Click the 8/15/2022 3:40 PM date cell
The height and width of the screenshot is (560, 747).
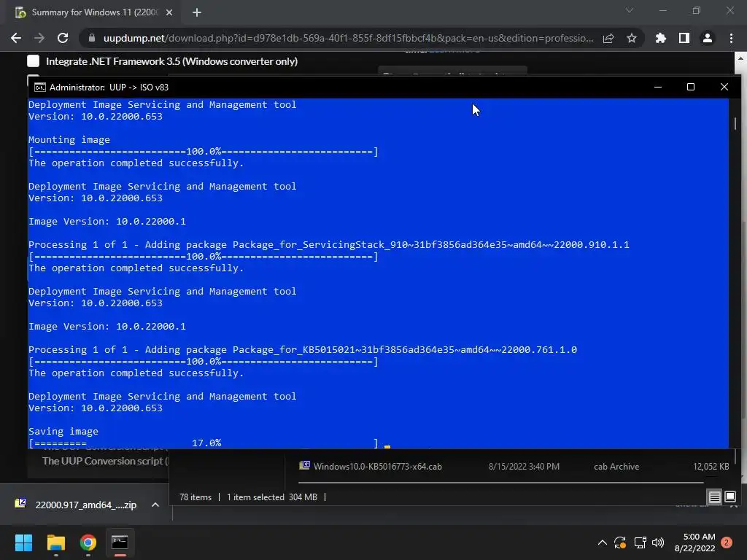(x=524, y=467)
